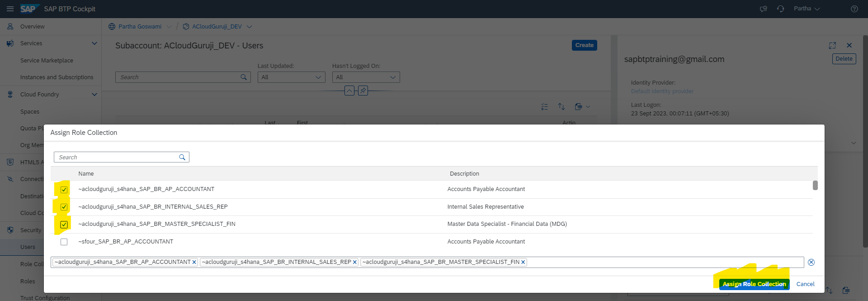Open the Hasn't Logged On dropdown
868x301 pixels.
366,77
